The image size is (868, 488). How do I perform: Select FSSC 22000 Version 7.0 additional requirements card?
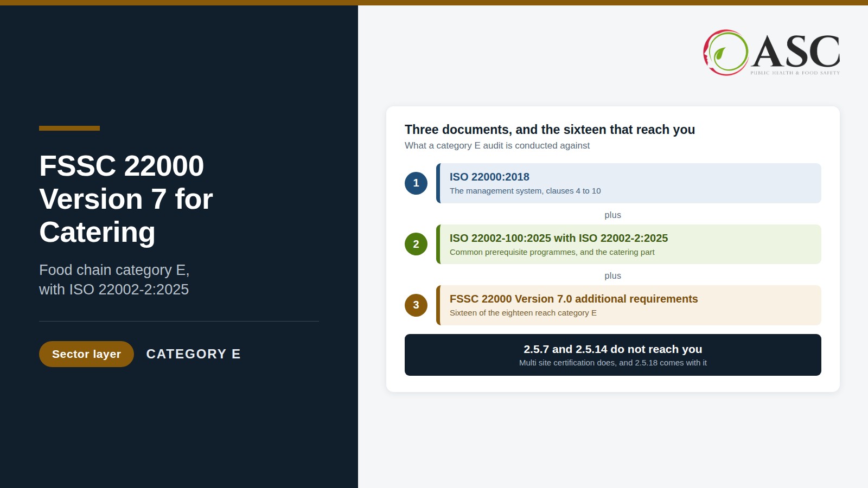629,305
